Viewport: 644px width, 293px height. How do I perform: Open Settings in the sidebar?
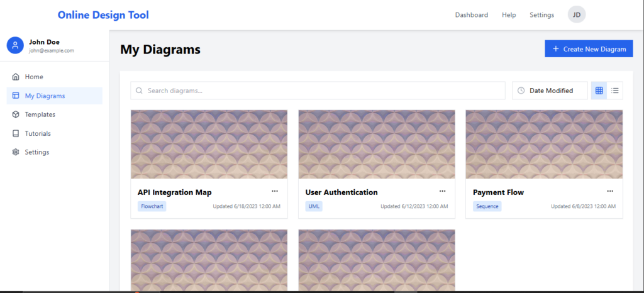coord(54,152)
